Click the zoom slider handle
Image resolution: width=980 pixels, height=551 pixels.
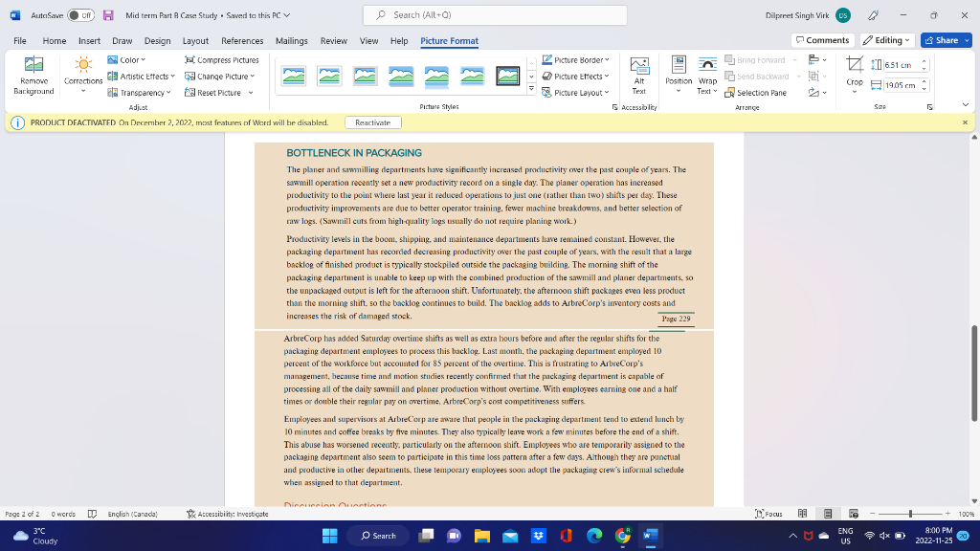(911, 514)
